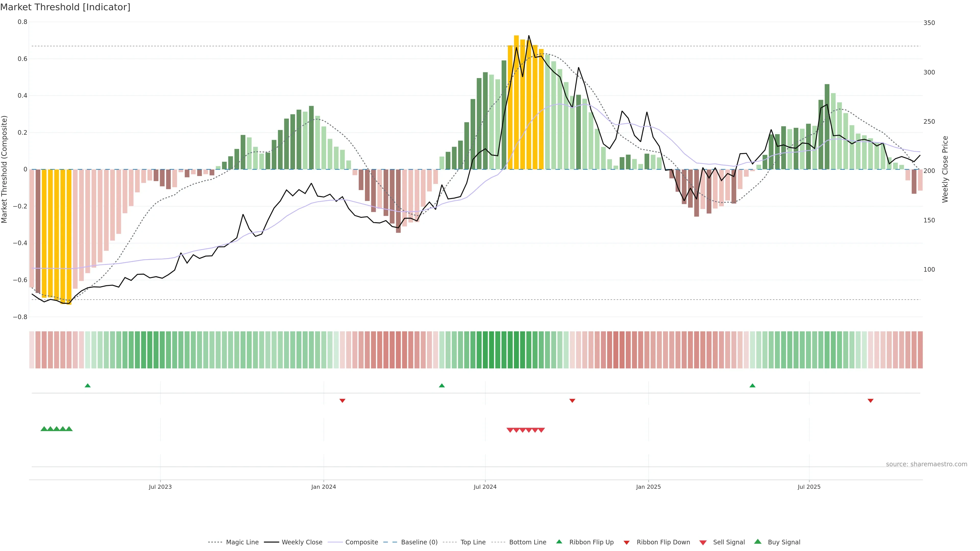The image size is (980, 551).
Task: Click the Jan 2025 x-axis label
Action: 648,487
